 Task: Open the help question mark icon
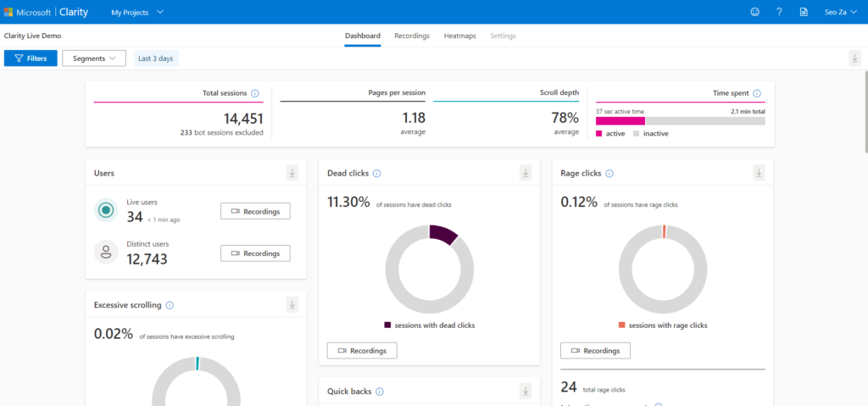(x=779, y=12)
